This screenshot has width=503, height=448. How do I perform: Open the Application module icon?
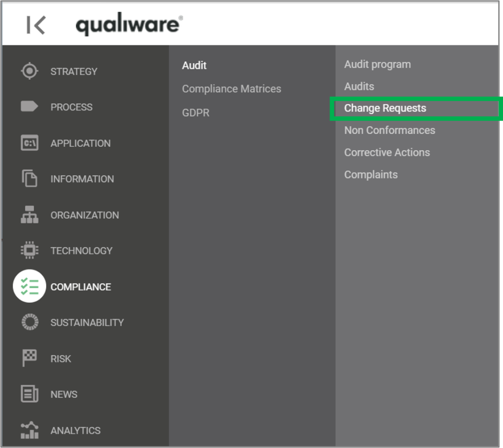29,143
